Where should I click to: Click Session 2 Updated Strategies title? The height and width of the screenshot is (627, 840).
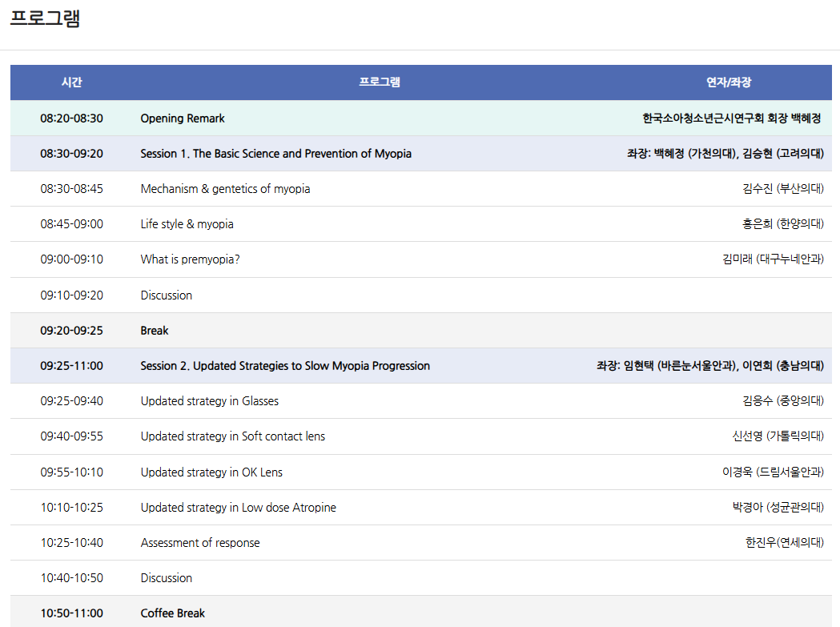point(285,366)
